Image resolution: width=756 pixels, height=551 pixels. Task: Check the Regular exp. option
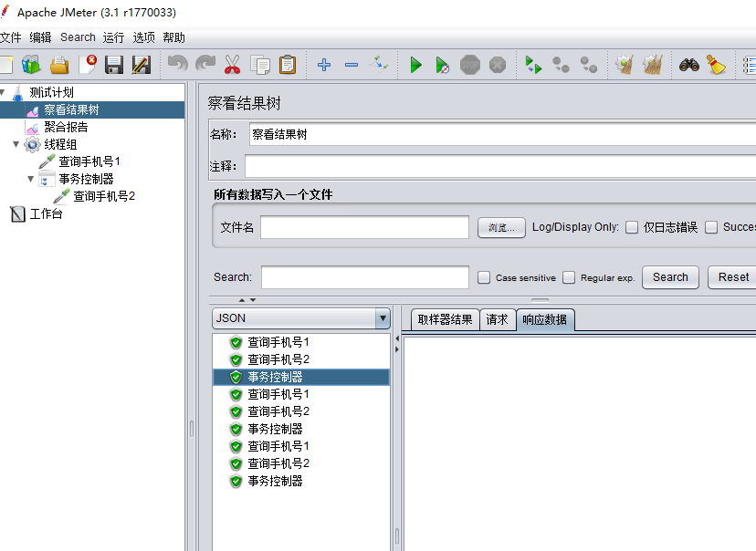569,277
